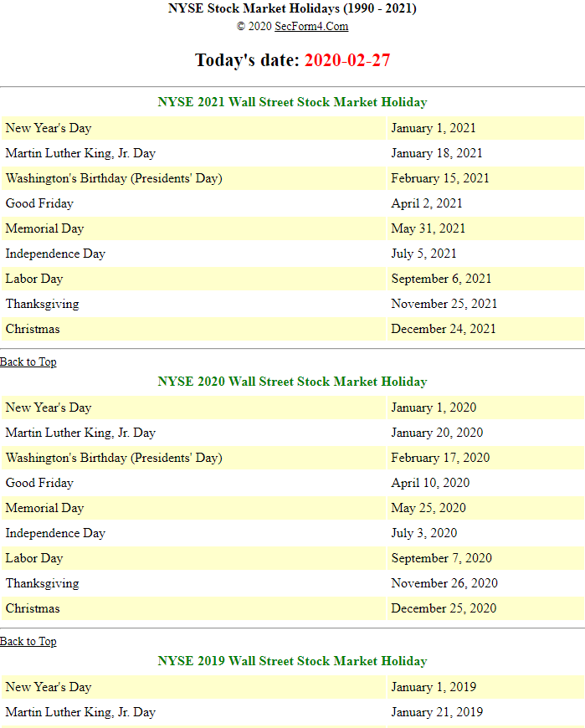Open the SecForm4.Com link

click(311, 27)
